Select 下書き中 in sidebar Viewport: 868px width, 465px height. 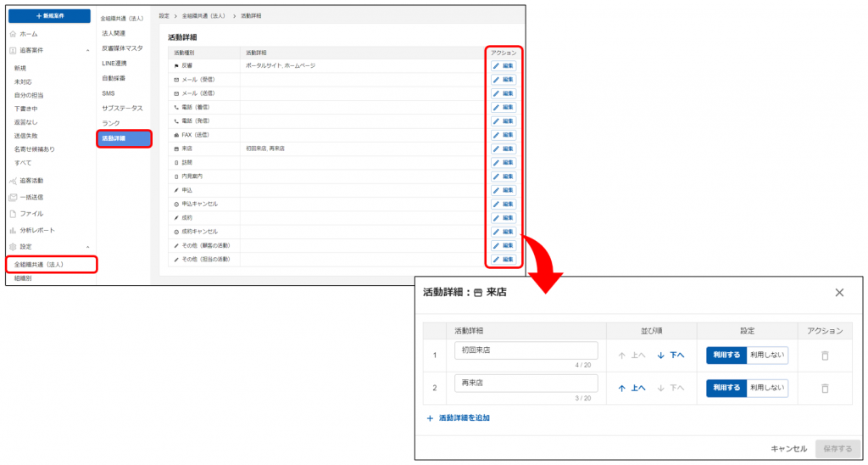pyautogui.click(x=25, y=109)
